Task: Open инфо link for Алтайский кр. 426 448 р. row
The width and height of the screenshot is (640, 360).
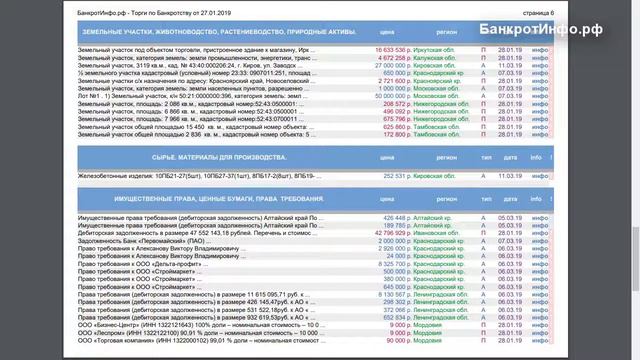Action: (x=540, y=218)
